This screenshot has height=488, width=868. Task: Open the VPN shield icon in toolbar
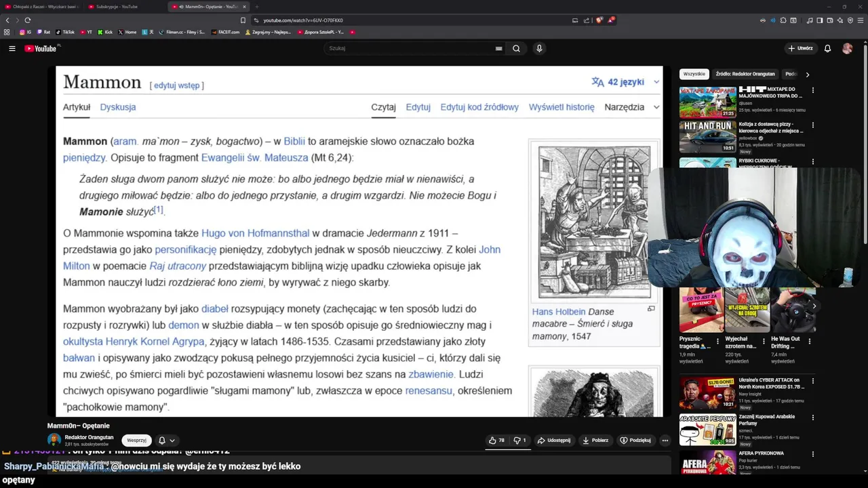tap(850, 20)
